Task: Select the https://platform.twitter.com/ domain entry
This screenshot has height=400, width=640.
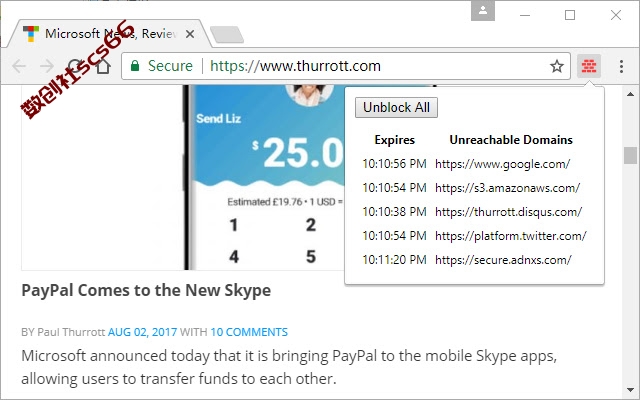Action: [x=511, y=236]
